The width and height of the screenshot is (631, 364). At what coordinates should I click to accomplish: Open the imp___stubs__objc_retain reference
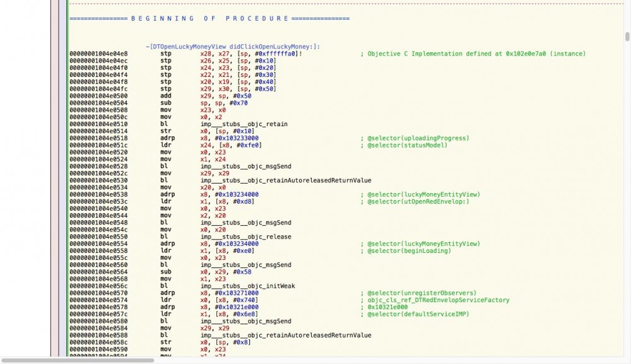(x=244, y=124)
